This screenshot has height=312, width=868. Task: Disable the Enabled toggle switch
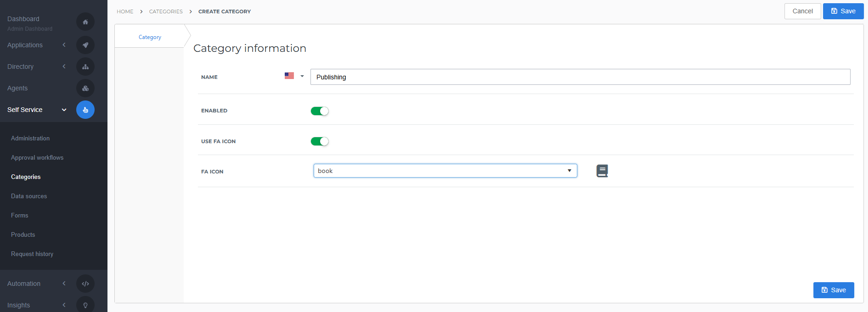[x=320, y=111]
